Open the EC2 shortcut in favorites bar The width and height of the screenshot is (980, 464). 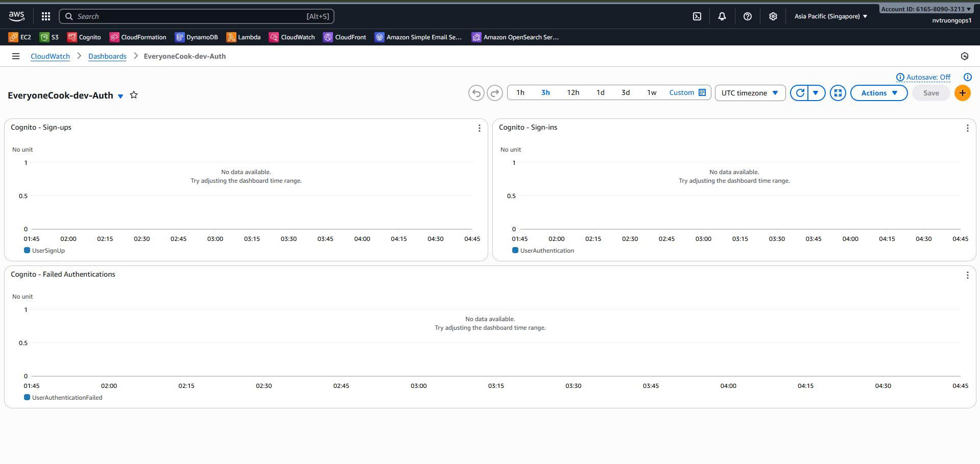click(20, 37)
